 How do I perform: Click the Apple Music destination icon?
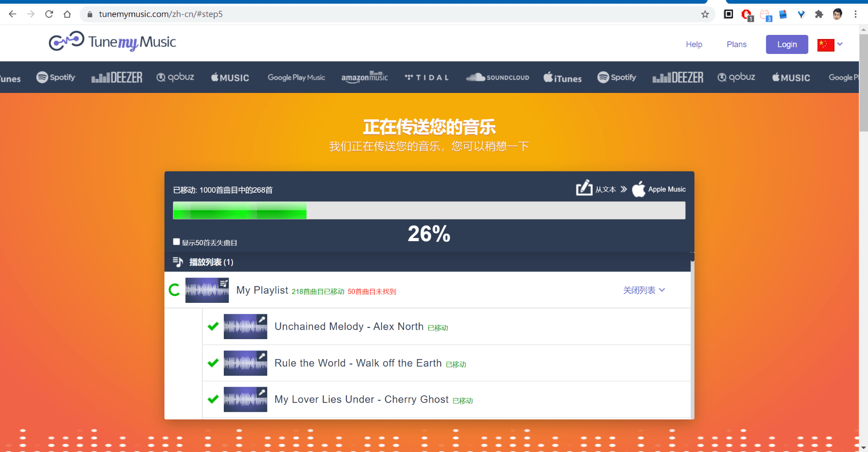(638, 190)
